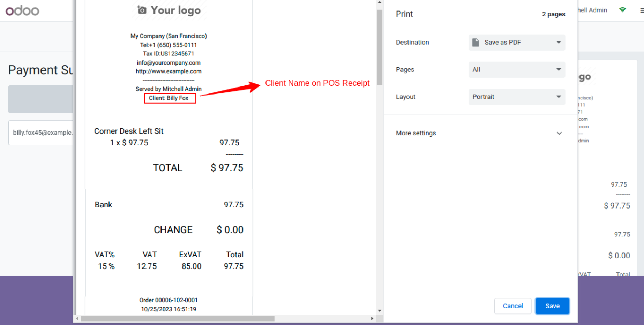Click the 'Payment Su' heading behind dialog
644x325 pixels.
click(40, 70)
